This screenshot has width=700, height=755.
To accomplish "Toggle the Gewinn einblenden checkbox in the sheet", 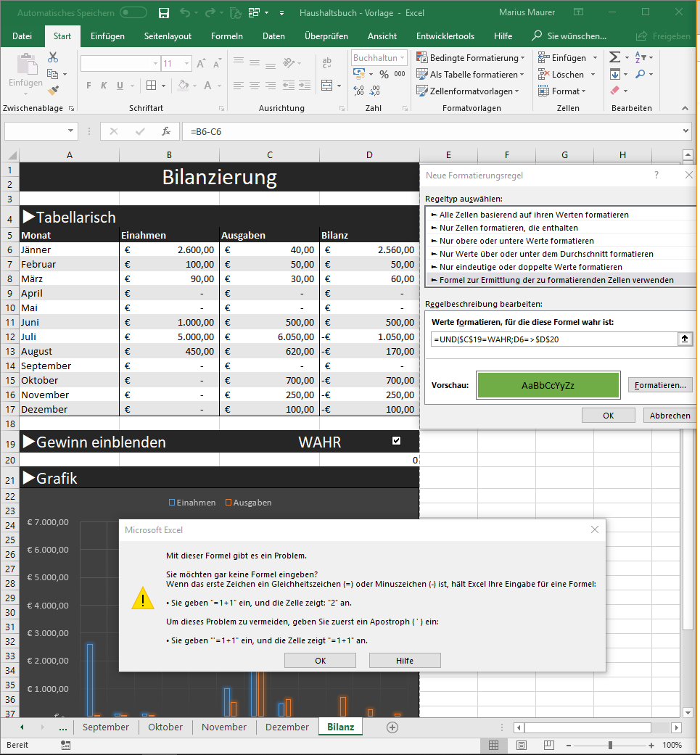I will click(395, 441).
